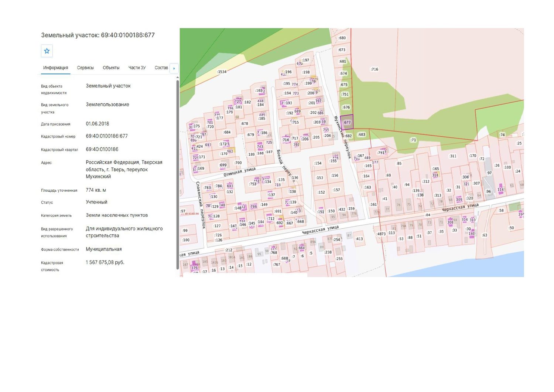The height and width of the screenshot is (392, 554).
Task: Select the value Землепользование
Action: pos(107,105)
